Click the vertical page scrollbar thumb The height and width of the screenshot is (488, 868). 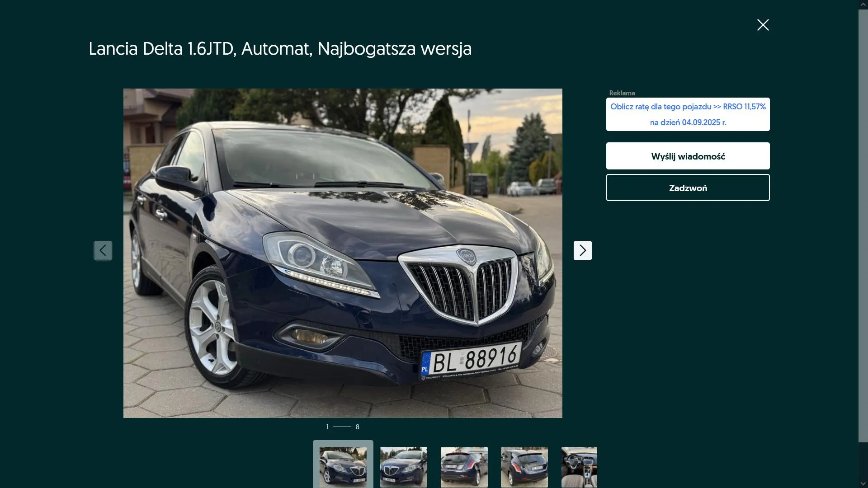click(863, 225)
